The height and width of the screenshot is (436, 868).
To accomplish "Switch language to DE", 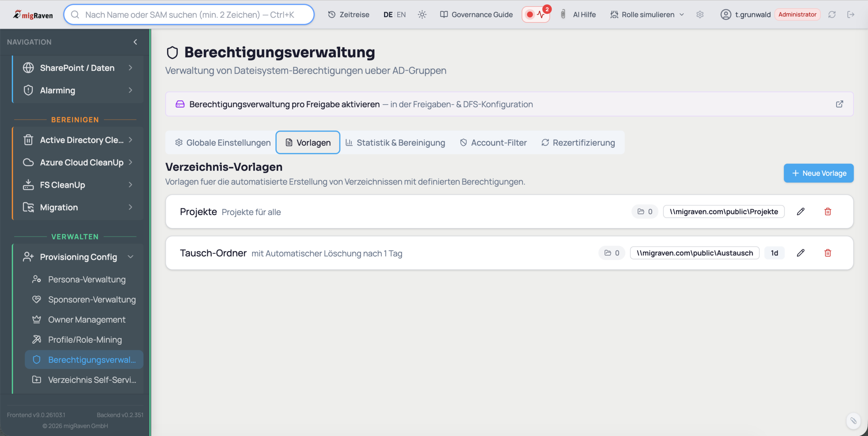I will coord(388,15).
